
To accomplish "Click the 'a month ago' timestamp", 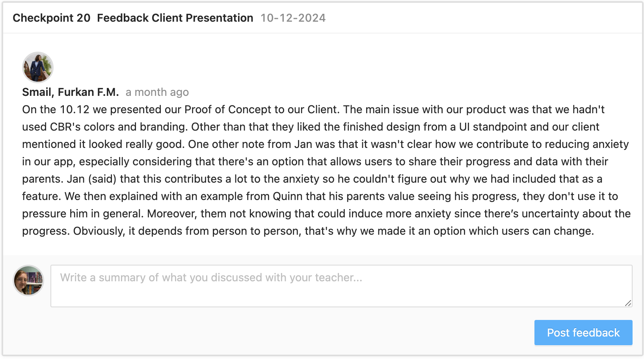I will pos(157,92).
